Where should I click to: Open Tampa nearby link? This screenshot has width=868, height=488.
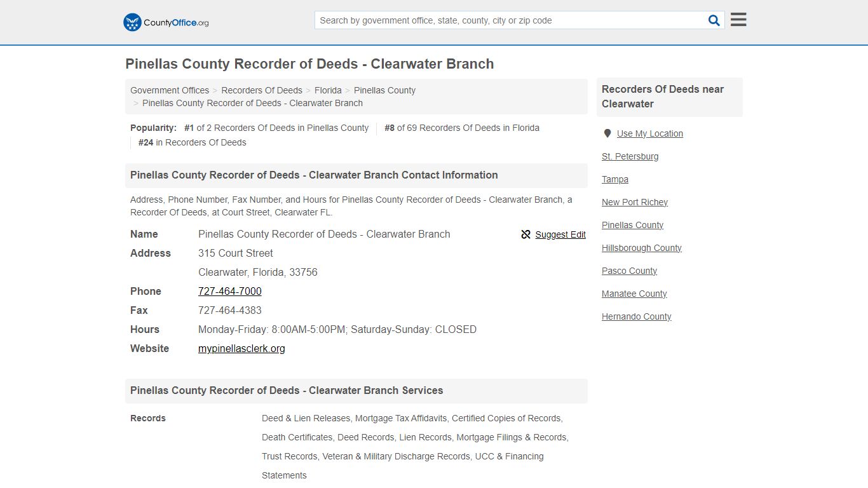point(615,179)
